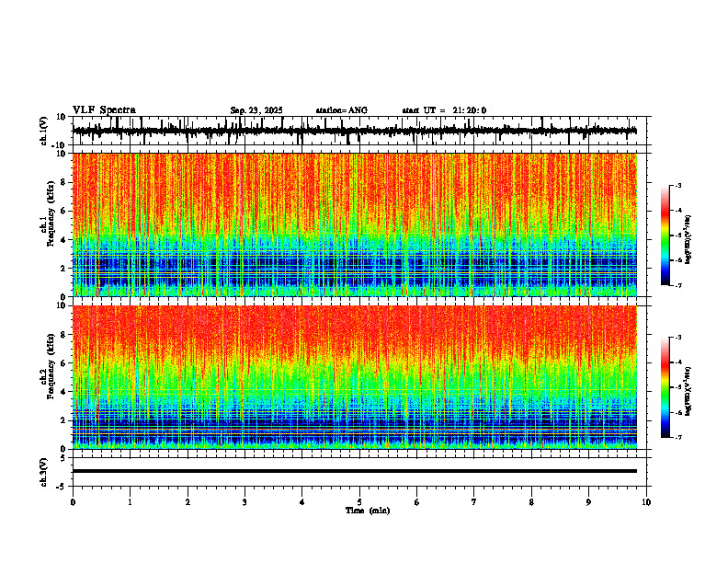Screen dimensions: 728x563
Task: Click the ch.2 colorbar PSD unit label
Action: coord(688,391)
